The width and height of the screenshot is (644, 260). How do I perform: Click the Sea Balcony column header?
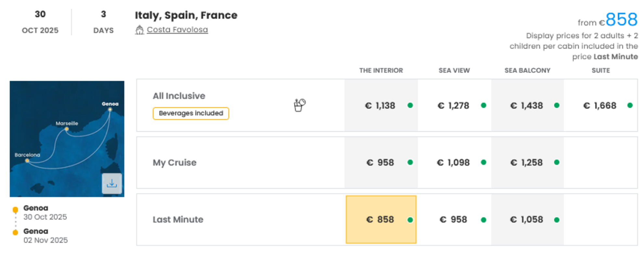point(527,71)
